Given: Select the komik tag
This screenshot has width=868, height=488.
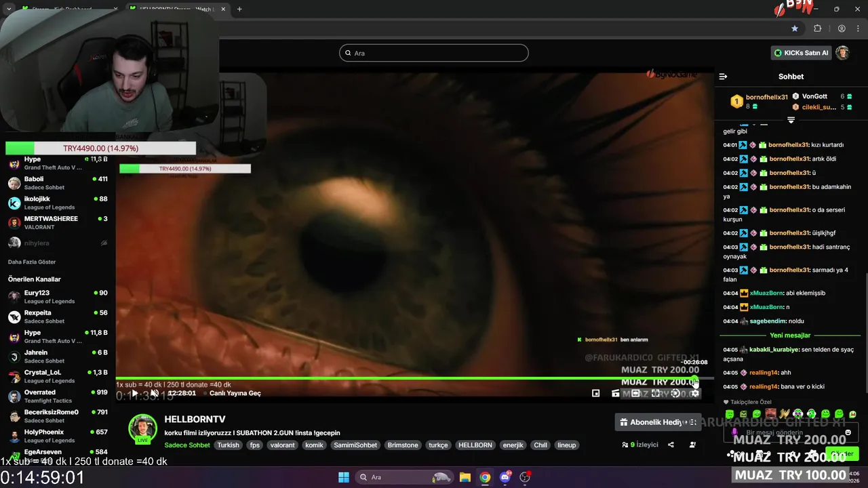Looking at the screenshot, I should tap(314, 445).
